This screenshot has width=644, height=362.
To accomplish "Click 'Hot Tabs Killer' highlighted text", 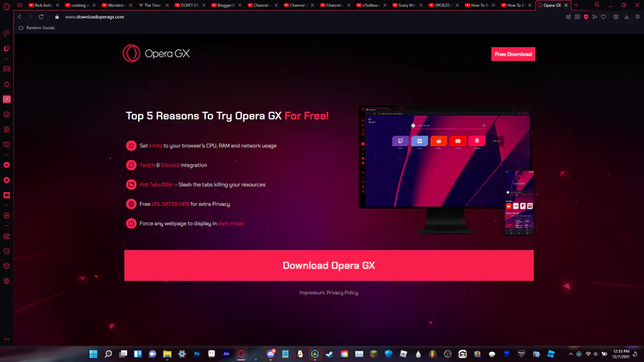I will point(157,185).
